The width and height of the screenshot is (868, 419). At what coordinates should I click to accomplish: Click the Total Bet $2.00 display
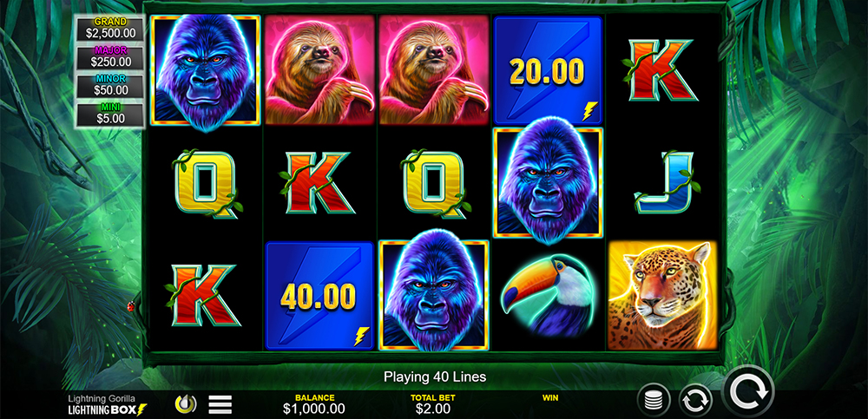coord(433,405)
